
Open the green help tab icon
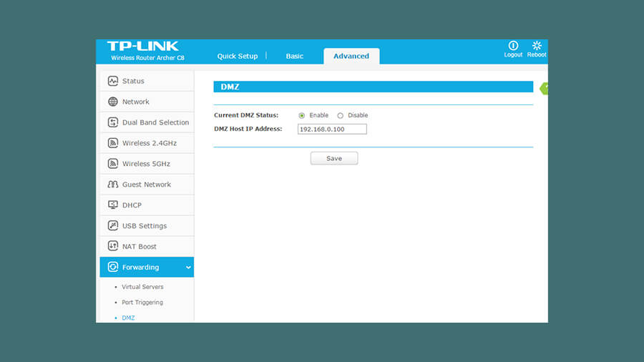[x=545, y=88]
